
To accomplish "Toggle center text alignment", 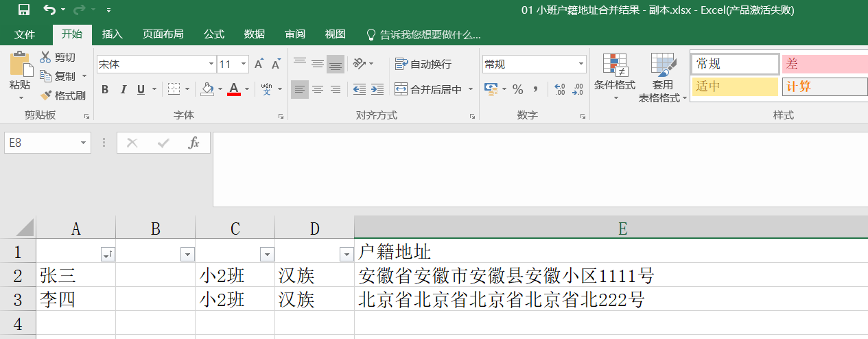I will pos(318,89).
